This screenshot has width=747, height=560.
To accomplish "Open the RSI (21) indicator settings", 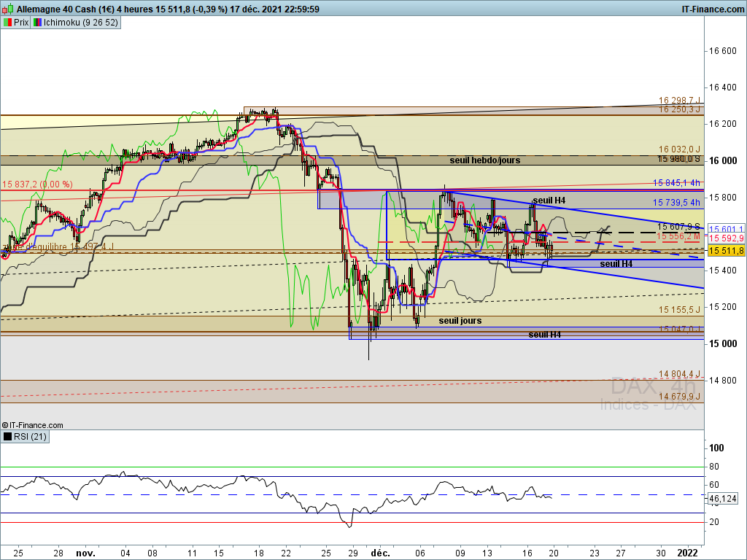I will 25,437.
